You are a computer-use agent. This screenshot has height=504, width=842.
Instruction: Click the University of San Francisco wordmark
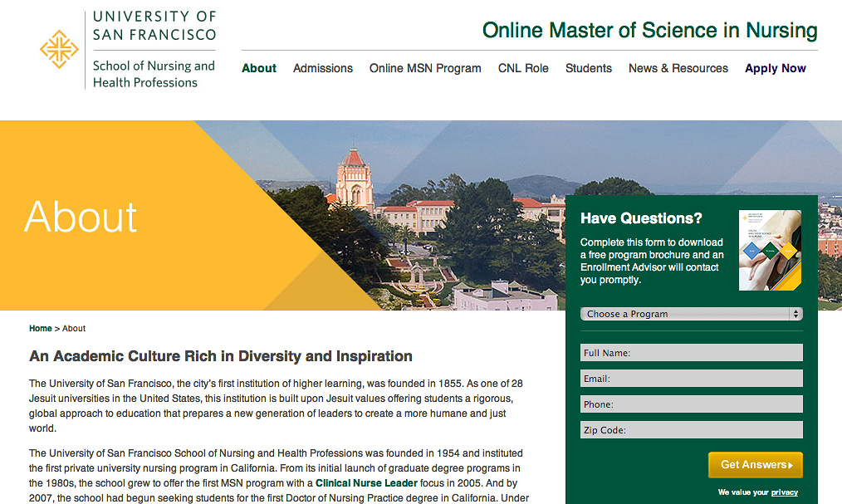point(154,26)
